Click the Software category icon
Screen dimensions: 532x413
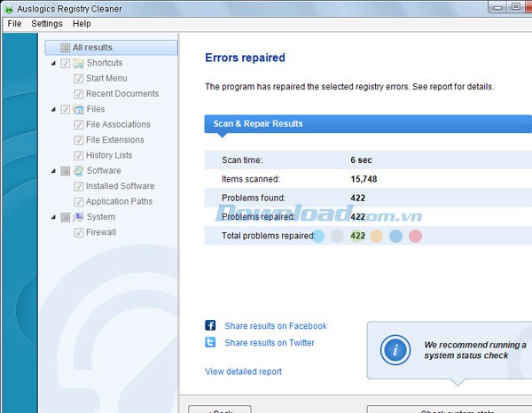tap(78, 170)
